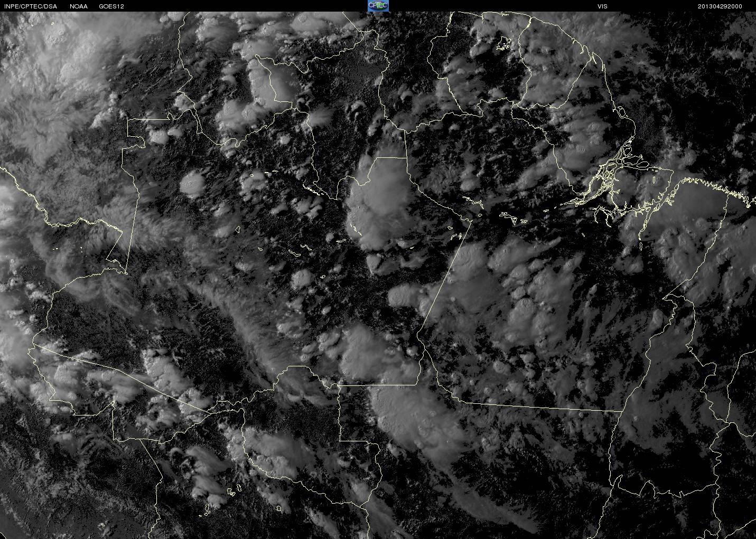
Task: Select the GOES12 satellite label
Action: click(x=111, y=6)
